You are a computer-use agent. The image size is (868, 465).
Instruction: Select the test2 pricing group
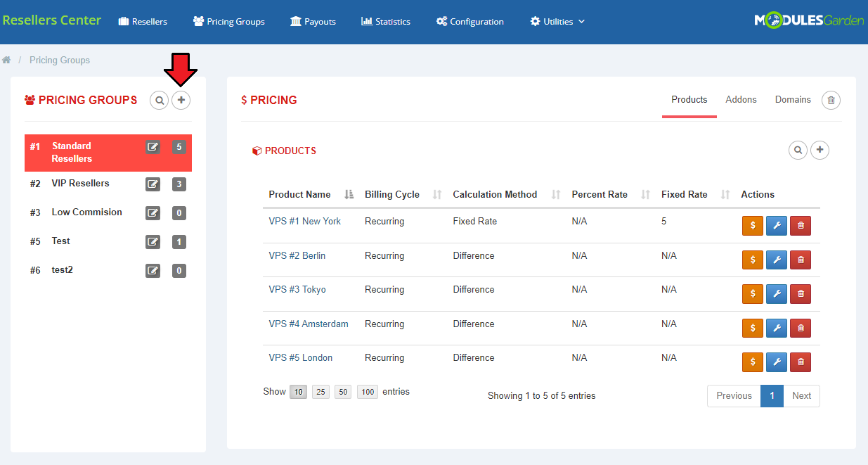click(x=108, y=270)
